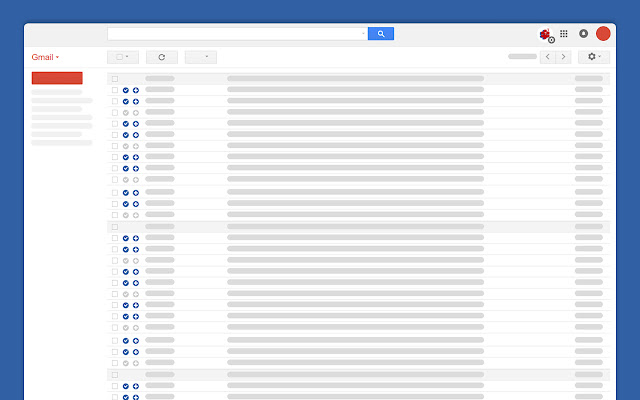Tick the checkbox in the topmost gray header row
The image size is (640, 400).
pyautogui.click(x=115, y=79)
